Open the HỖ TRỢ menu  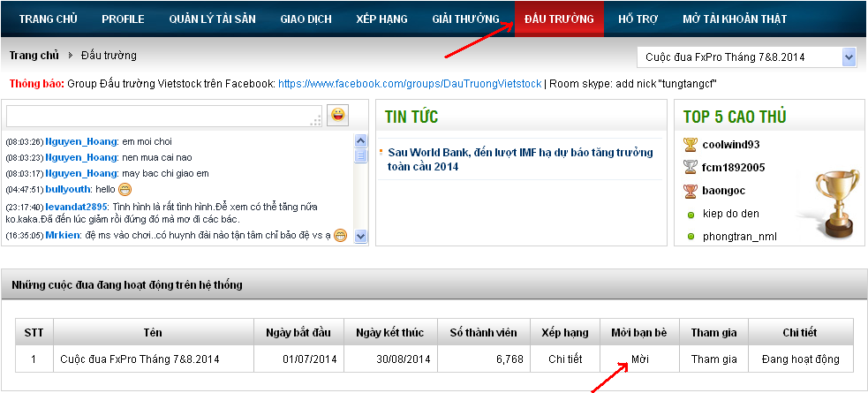(x=638, y=19)
